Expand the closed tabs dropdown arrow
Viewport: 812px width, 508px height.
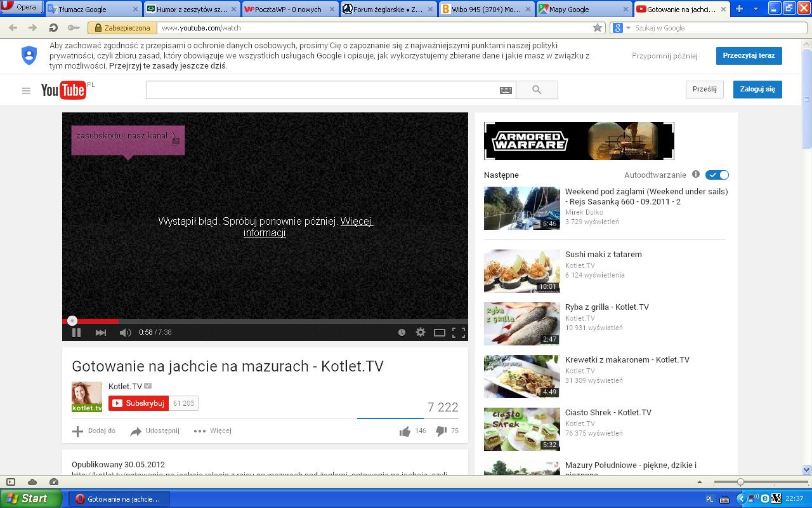(756, 9)
